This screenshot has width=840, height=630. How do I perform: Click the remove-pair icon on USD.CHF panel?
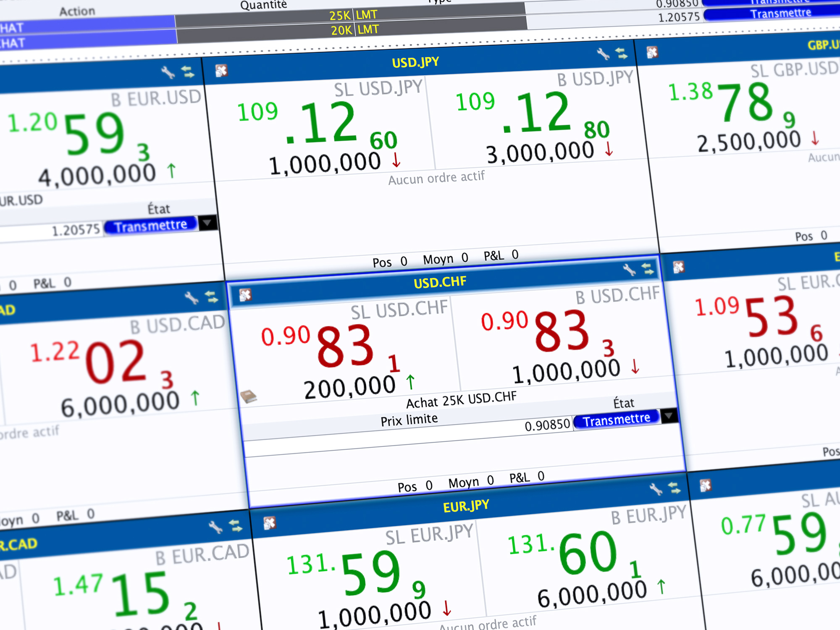pyautogui.click(x=245, y=295)
